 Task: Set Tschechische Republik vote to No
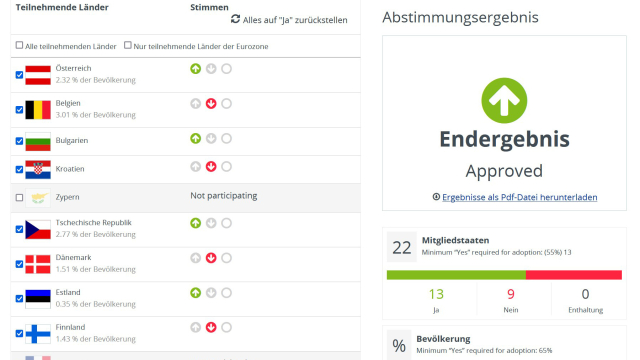[x=211, y=223]
